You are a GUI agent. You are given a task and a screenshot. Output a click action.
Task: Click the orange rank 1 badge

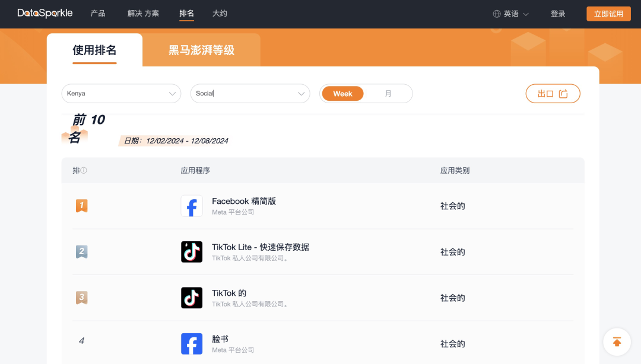tap(81, 206)
